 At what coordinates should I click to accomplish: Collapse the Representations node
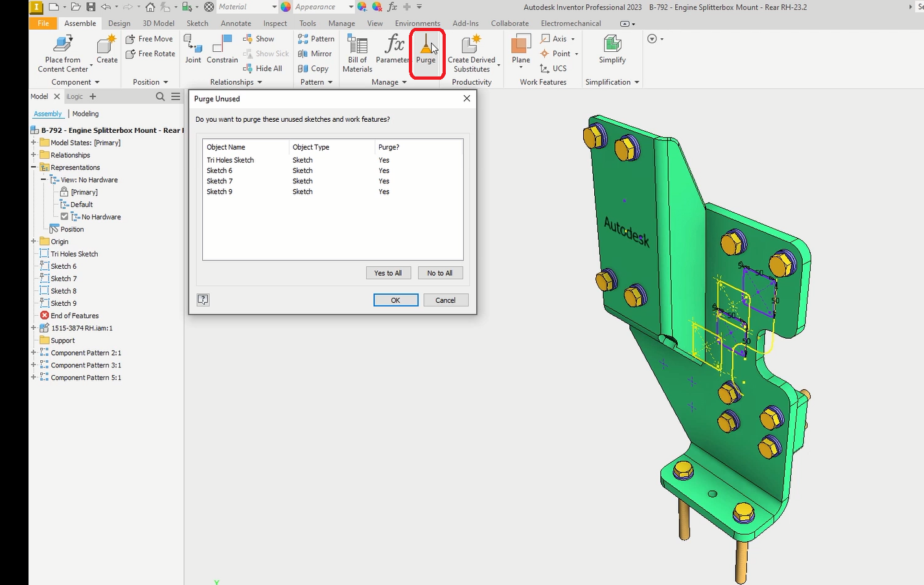(x=34, y=167)
